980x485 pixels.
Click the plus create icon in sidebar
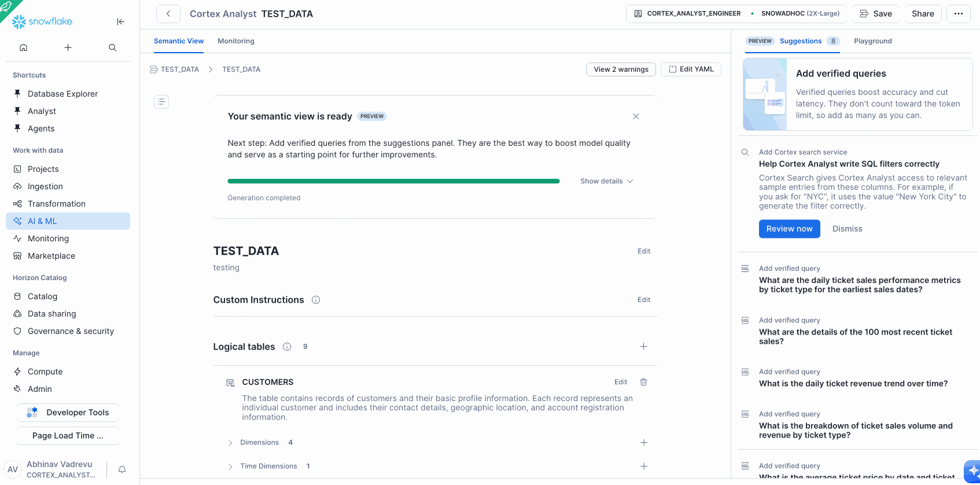tap(68, 47)
